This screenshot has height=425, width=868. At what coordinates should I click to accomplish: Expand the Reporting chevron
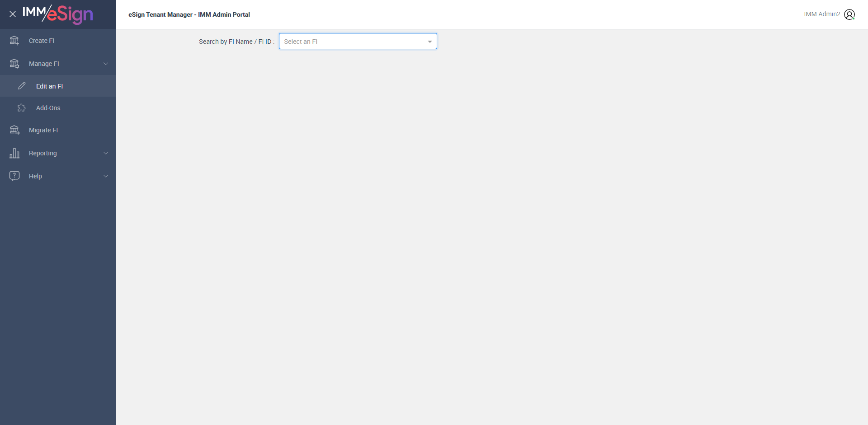click(106, 153)
